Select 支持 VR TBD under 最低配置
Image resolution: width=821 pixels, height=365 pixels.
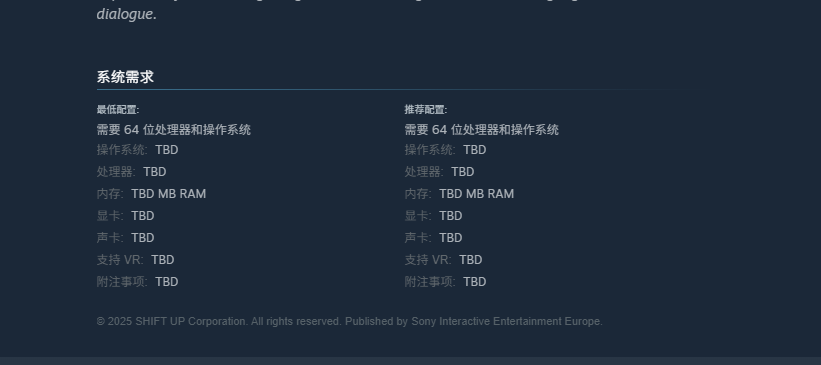pos(136,260)
